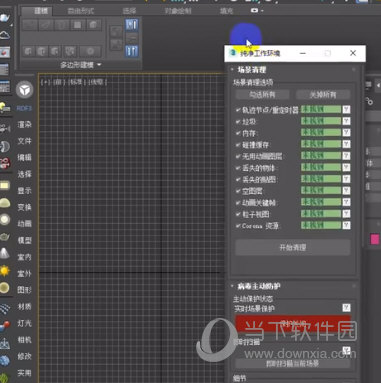Toggle the 实时场景保护 checkbox
Viewport: 381px width, 383px height.
click(x=346, y=308)
